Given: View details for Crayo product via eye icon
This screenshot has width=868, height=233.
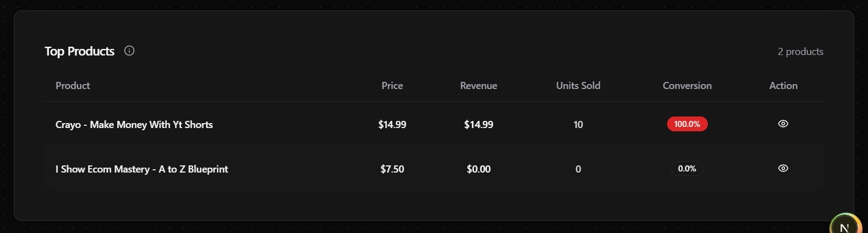Looking at the screenshot, I should [783, 124].
